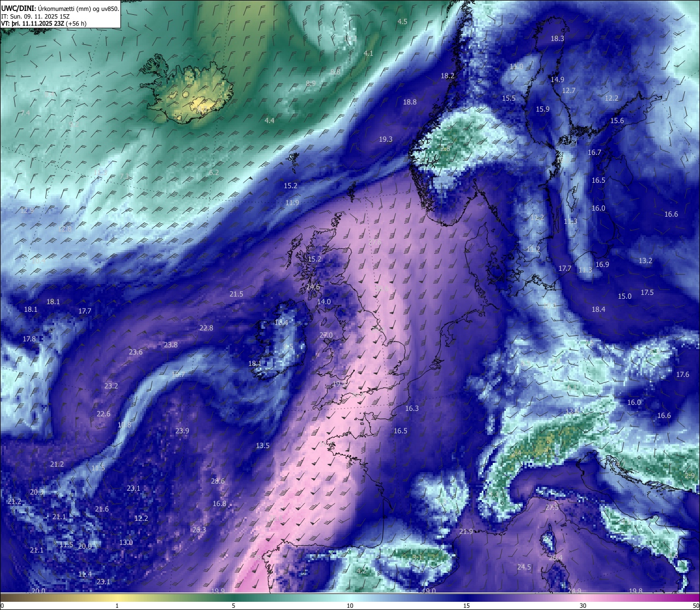Click the 22.6 value label in the Atlantic
The height and width of the screenshot is (610, 700).
click(x=103, y=414)
